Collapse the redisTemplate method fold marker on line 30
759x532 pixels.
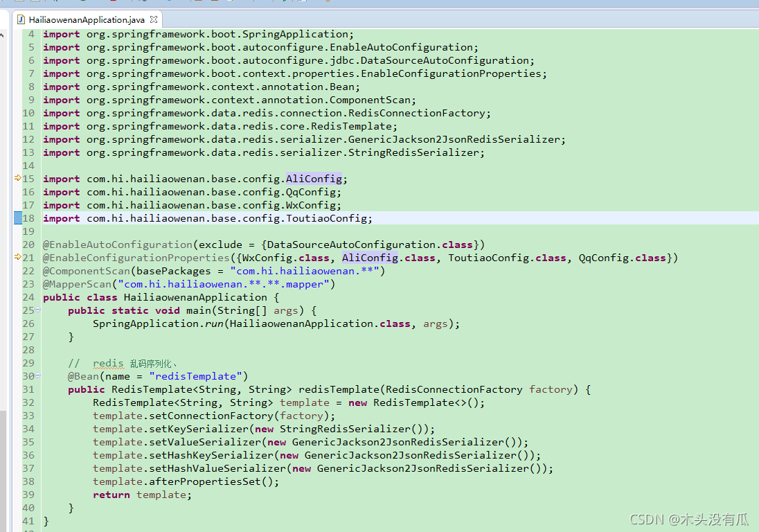pos(37,376)
